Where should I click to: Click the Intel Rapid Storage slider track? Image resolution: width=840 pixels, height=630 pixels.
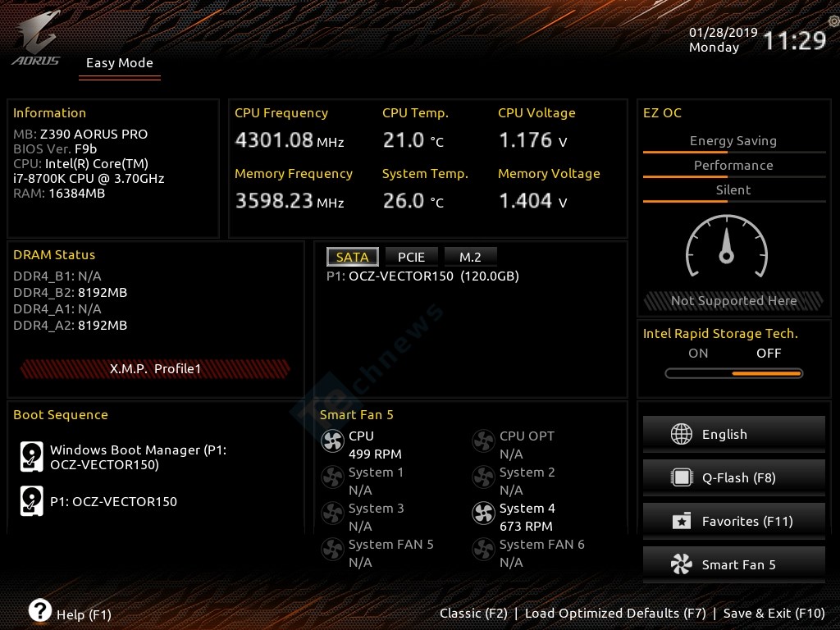734,373
